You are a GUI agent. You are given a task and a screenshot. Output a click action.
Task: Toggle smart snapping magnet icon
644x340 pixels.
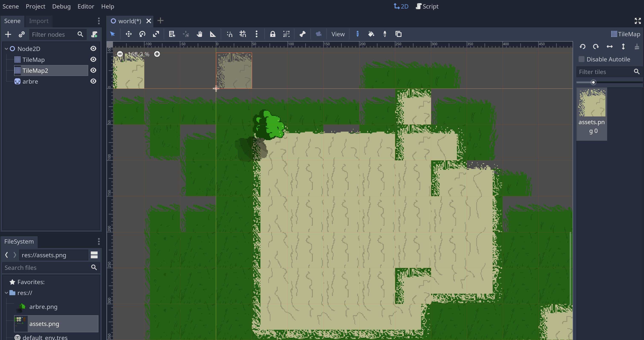[229, 34]
